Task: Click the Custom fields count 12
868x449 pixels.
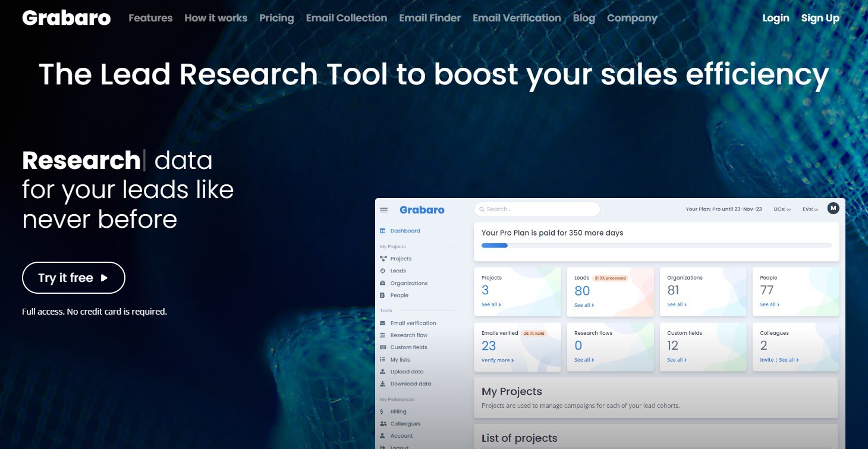Action: 672,346
